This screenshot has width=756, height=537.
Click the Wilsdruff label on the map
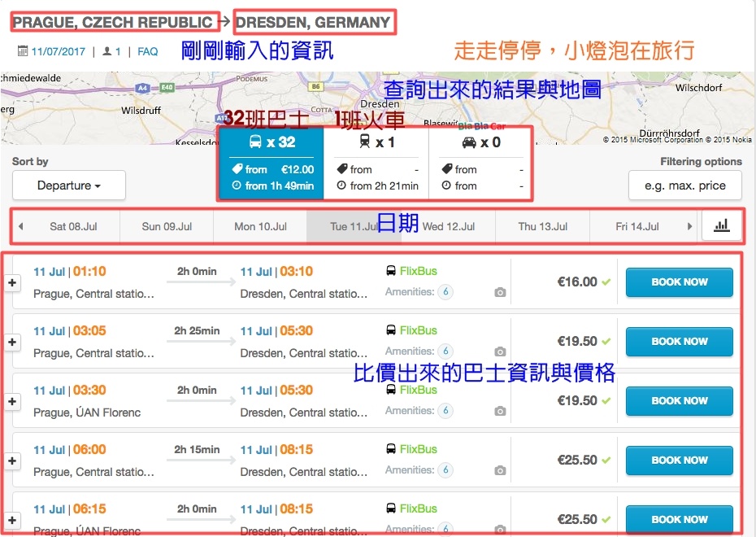point(141,111)
